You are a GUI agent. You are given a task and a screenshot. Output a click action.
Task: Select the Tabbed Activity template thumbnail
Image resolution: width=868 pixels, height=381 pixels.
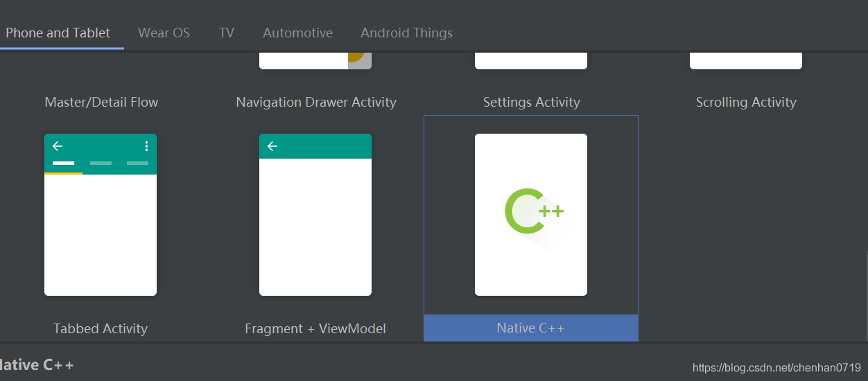pyautogui.click(x=101, y=215)
